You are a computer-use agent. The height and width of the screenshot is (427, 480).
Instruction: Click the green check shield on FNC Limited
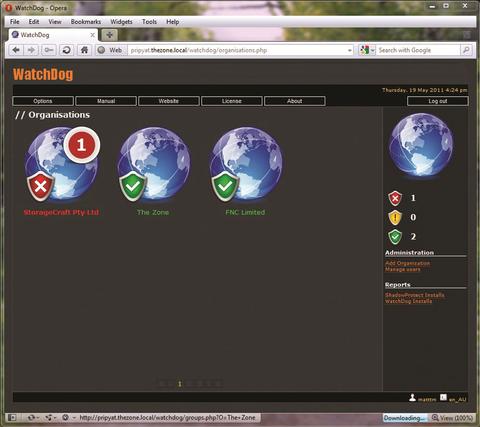tap(225, 186)
